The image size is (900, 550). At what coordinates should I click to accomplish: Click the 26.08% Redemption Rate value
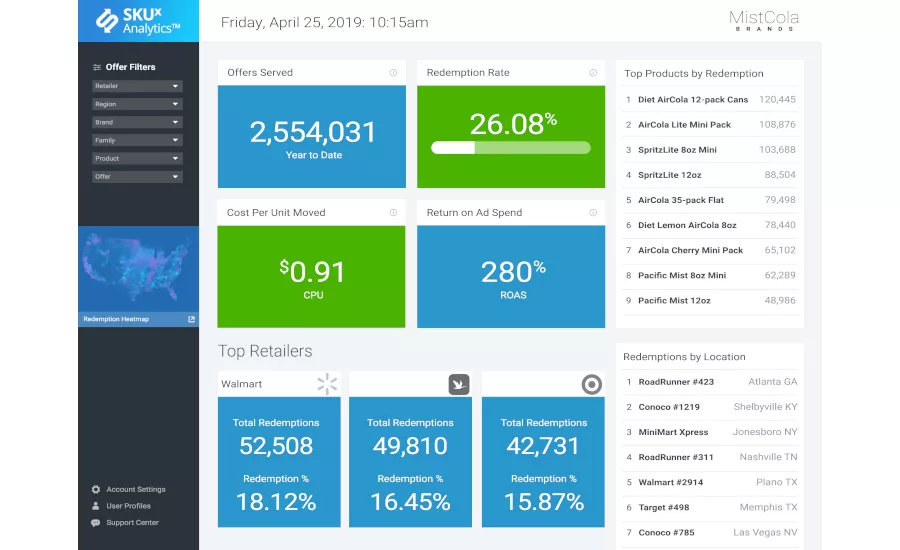(513, 123)
